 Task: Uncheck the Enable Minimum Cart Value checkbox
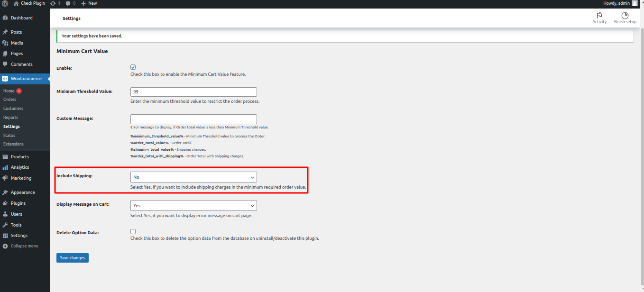click(x=133, y=67)
